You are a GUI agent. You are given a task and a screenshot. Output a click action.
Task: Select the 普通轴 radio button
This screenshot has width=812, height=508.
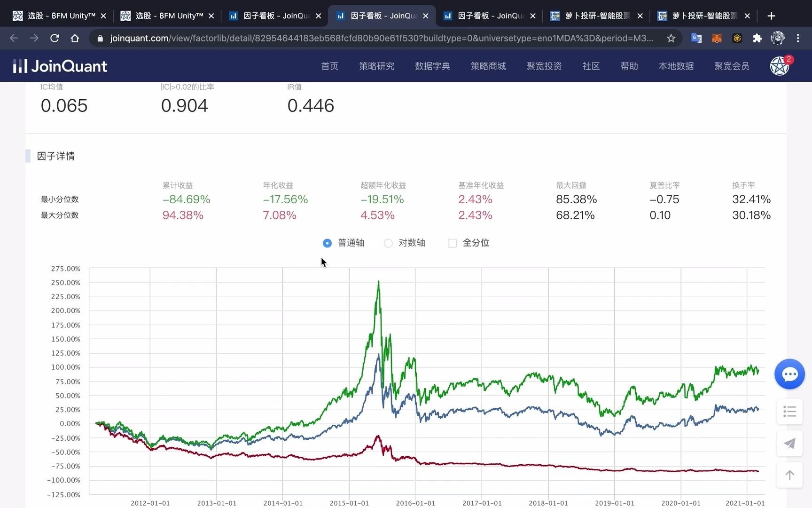(327, 243)
